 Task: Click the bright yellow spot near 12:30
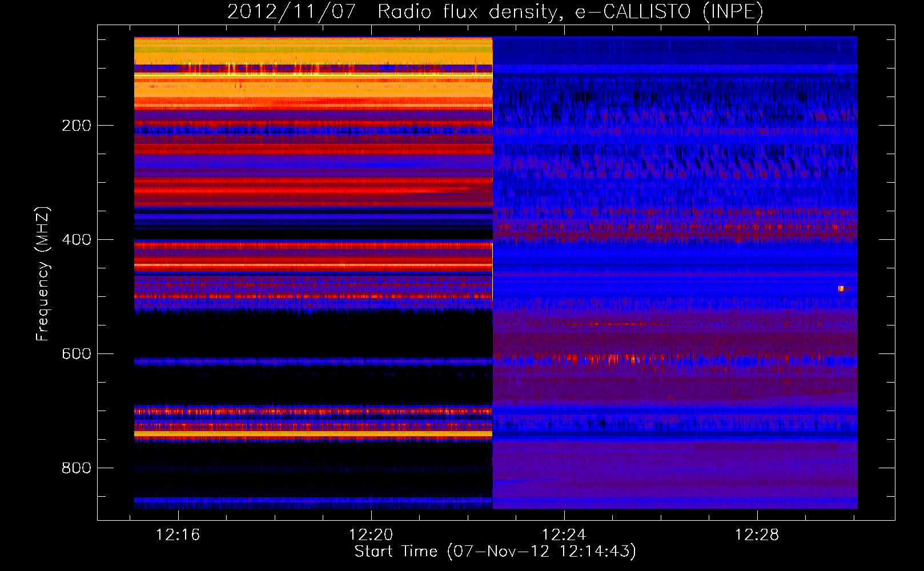841,288
